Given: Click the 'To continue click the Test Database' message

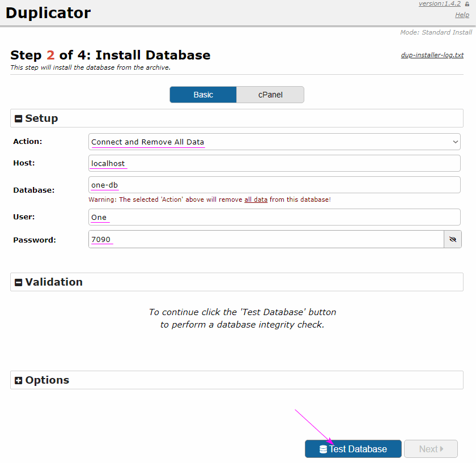Looking at the screenshot, I should tap(243, 318).
